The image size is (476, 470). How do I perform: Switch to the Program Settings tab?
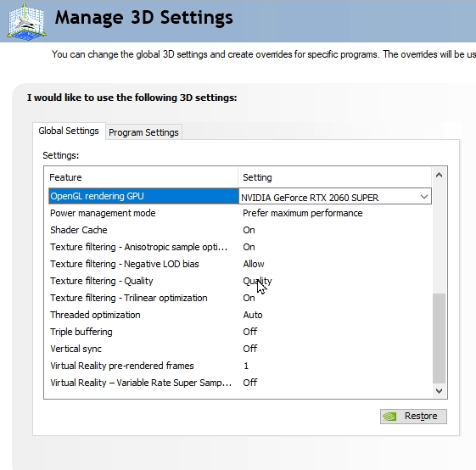(x=143, y=132)
